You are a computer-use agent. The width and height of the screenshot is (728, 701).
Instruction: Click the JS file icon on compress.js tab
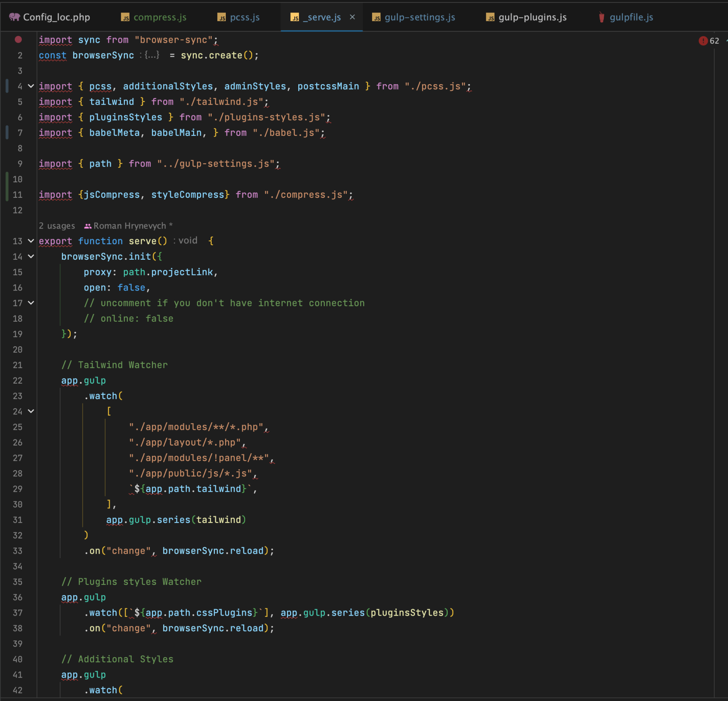(x=125, y=18)
